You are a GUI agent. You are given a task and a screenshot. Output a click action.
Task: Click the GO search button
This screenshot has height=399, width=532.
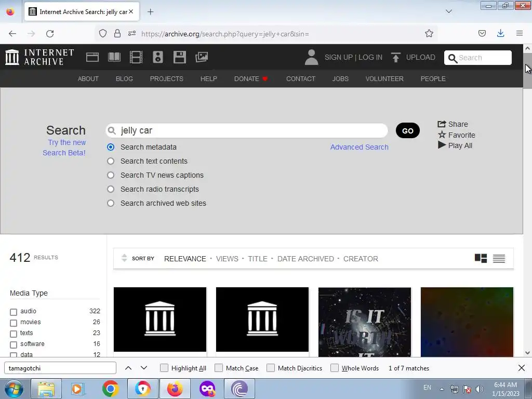pos(407,130)
